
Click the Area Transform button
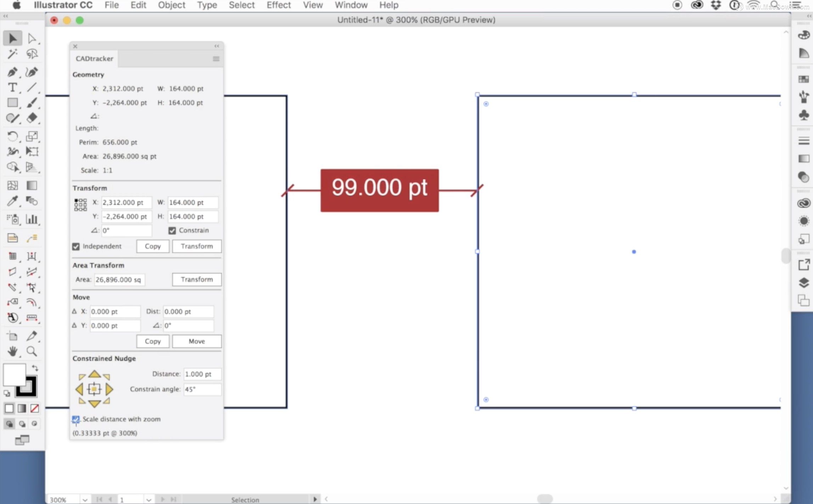coord(197,279)
